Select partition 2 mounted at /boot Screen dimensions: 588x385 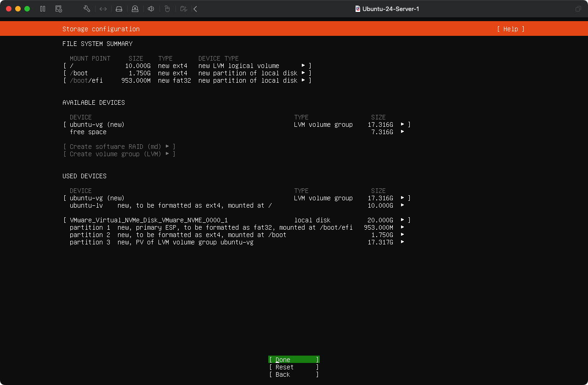coord(237,235)
